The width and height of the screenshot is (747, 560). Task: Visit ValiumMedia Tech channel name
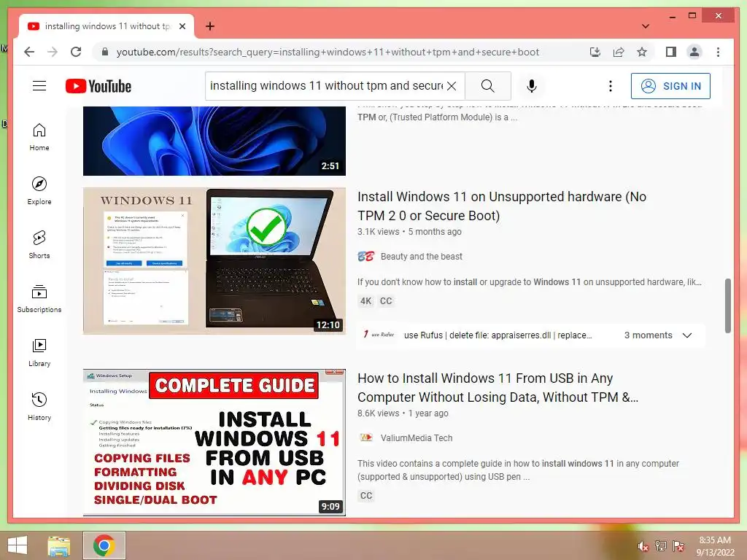[417, 438]
